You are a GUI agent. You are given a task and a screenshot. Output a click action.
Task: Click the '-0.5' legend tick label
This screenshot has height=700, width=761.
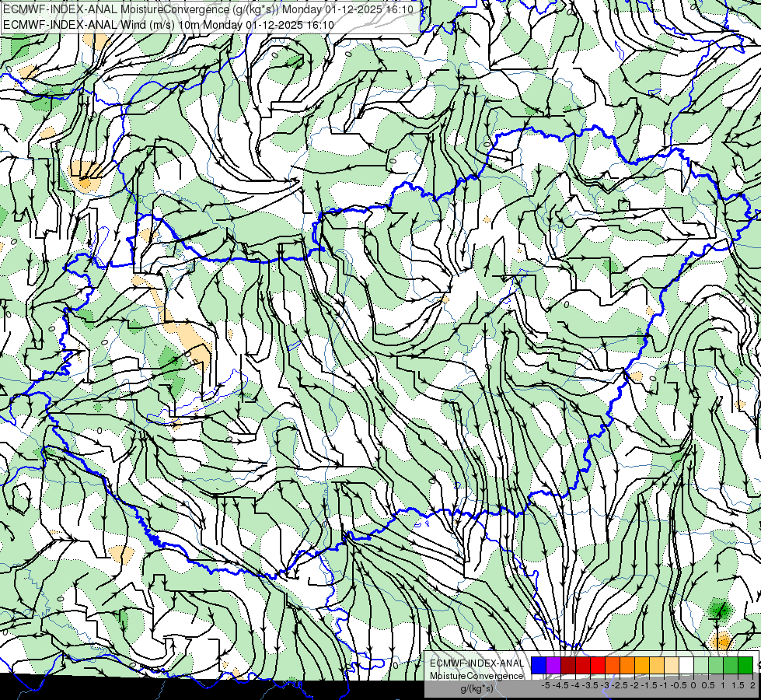pos(679,685)
